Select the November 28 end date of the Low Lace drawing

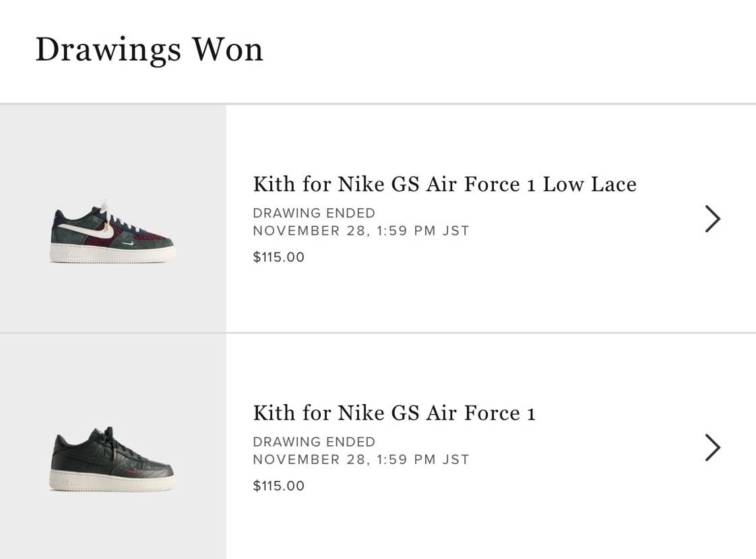360,230
